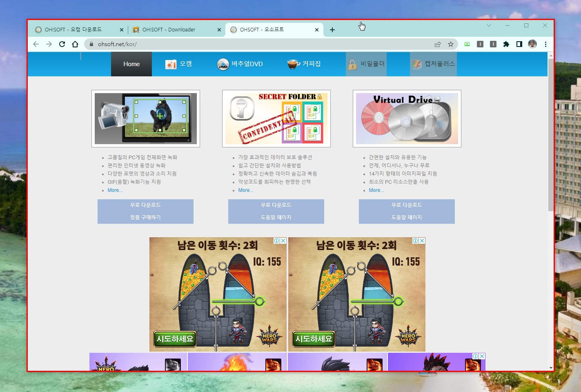Image resolution: width=581 pixels, height=392 pixels.
Task: Close the OHSOFT 오소프트 tab
Action: pos(317,30)
